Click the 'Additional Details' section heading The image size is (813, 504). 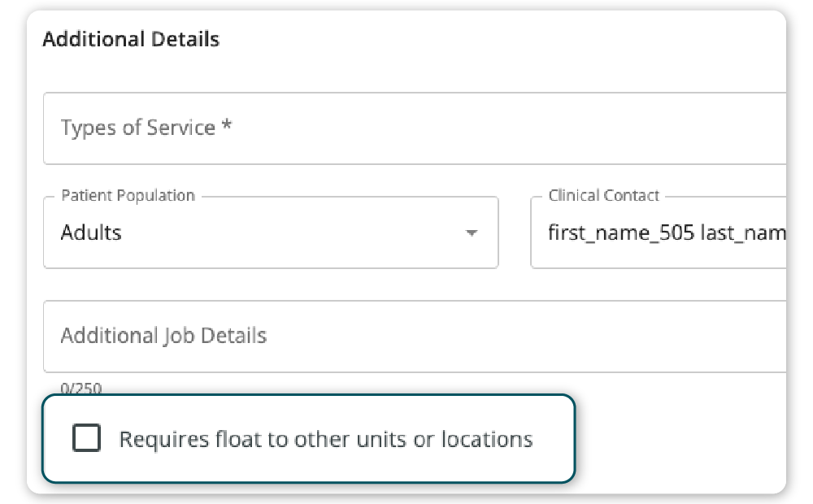tap(131, 39)
